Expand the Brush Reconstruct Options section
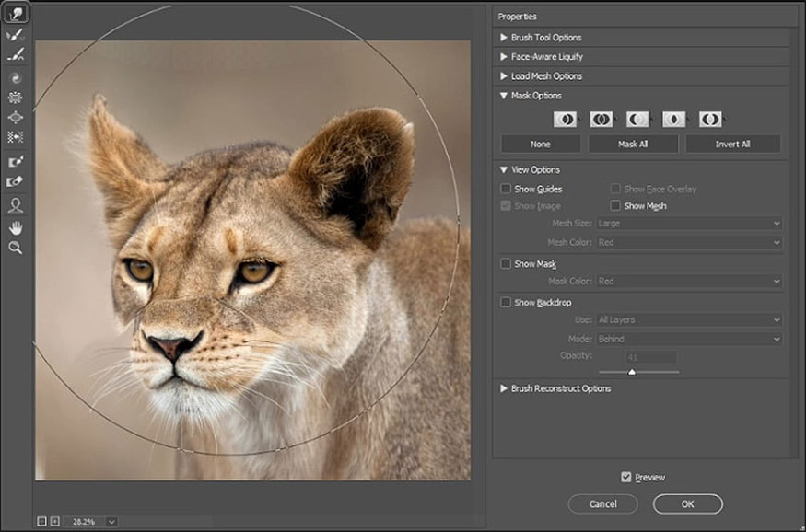Screen dimensions: 806x532 tap(562, 388)
